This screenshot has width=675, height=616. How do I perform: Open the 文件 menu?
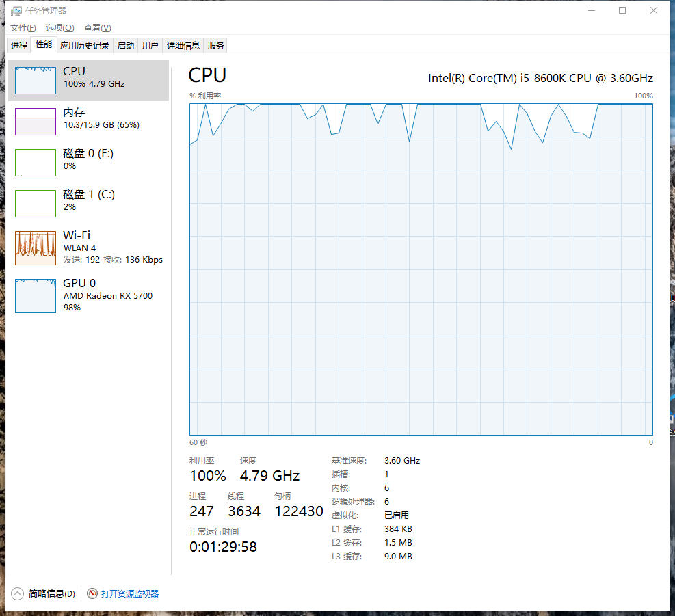23,28
